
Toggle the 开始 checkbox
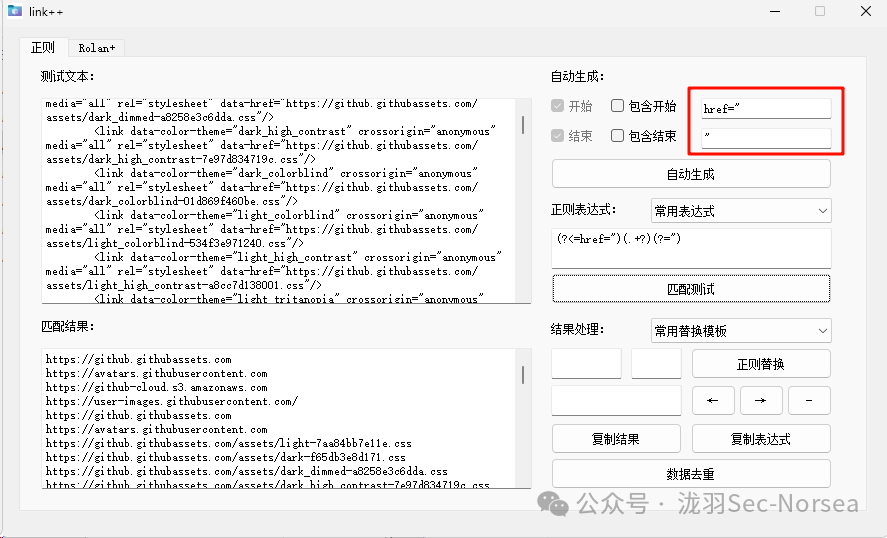[x=558, y=106]
